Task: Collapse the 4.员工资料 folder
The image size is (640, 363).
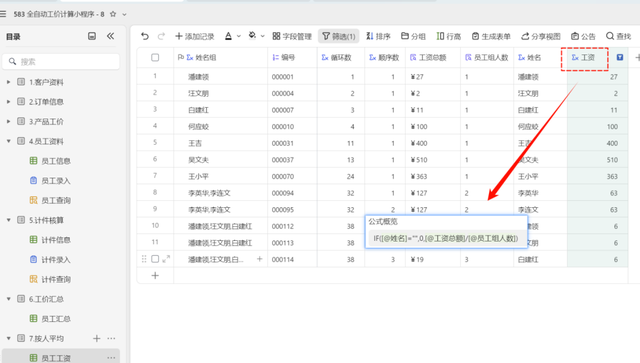Action: pos(9,141)
